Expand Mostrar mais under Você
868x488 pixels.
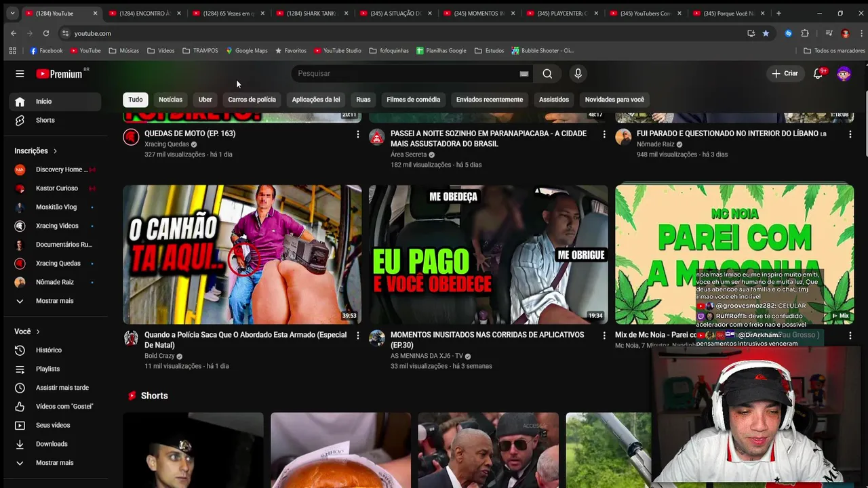(55, 463)
